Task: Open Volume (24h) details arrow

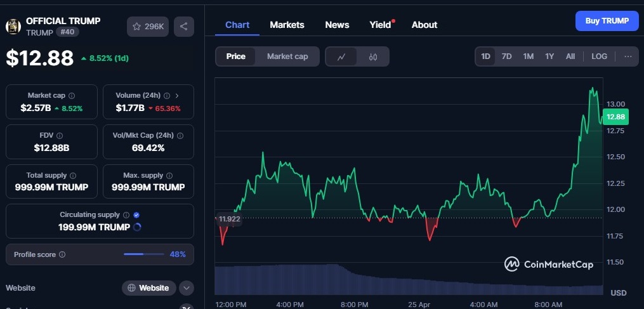Action: tap(177, 96)
